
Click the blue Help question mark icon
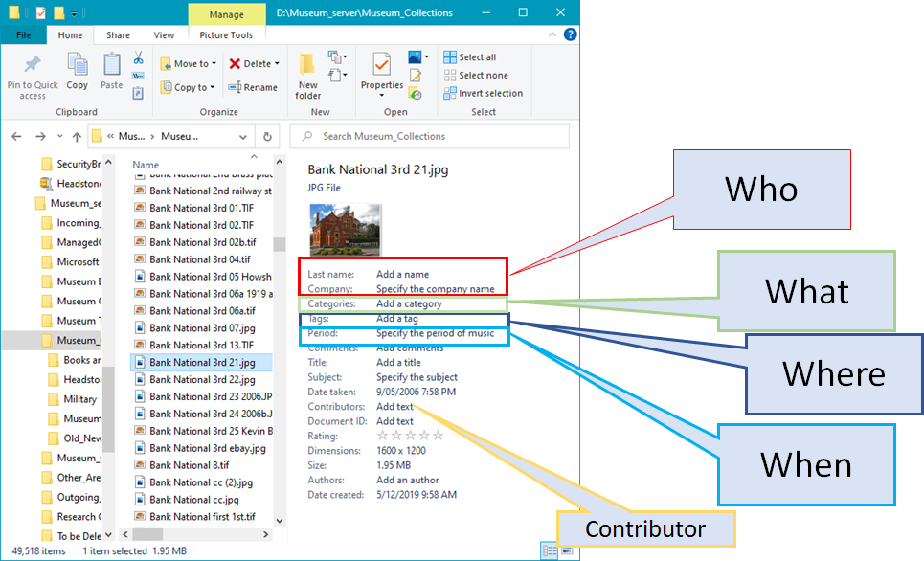click(x=570, y=34)
